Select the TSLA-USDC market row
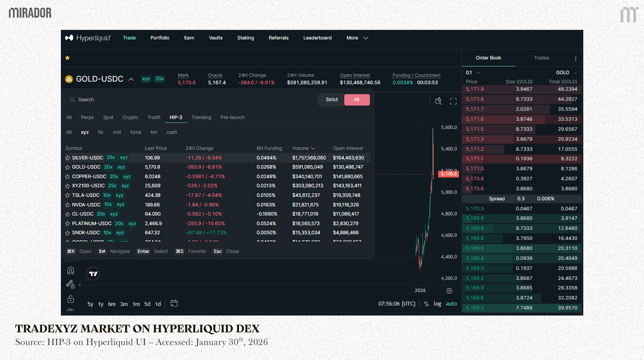 pyautogui.click(x=217, y=195)
